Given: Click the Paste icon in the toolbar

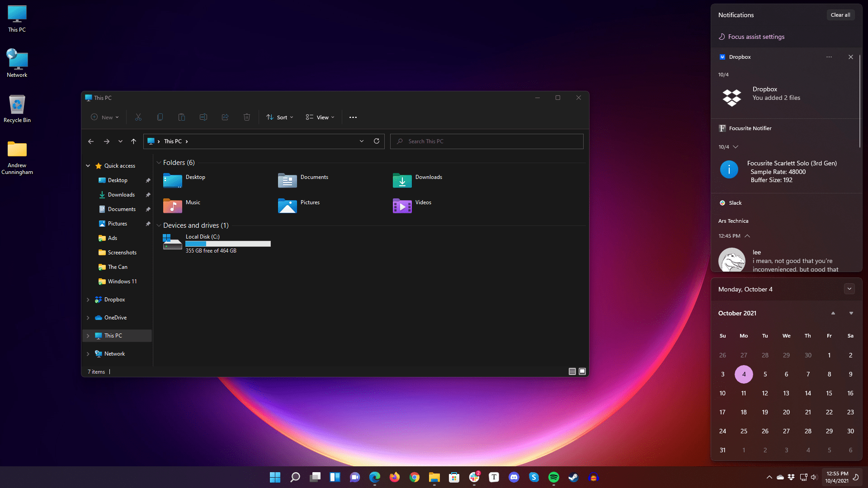Looking at the screenshot, I should 181,117.
